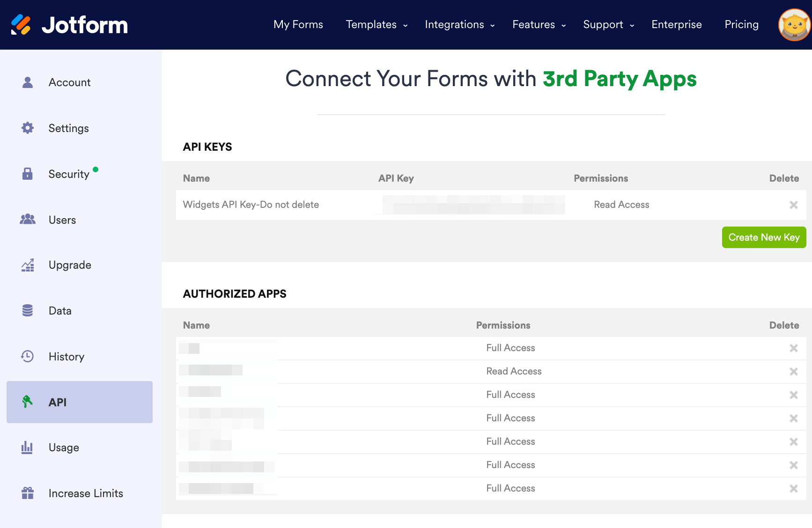Click the blurred API key value
812x528 pixels.
pyautogui.click(x=473, y=205)
